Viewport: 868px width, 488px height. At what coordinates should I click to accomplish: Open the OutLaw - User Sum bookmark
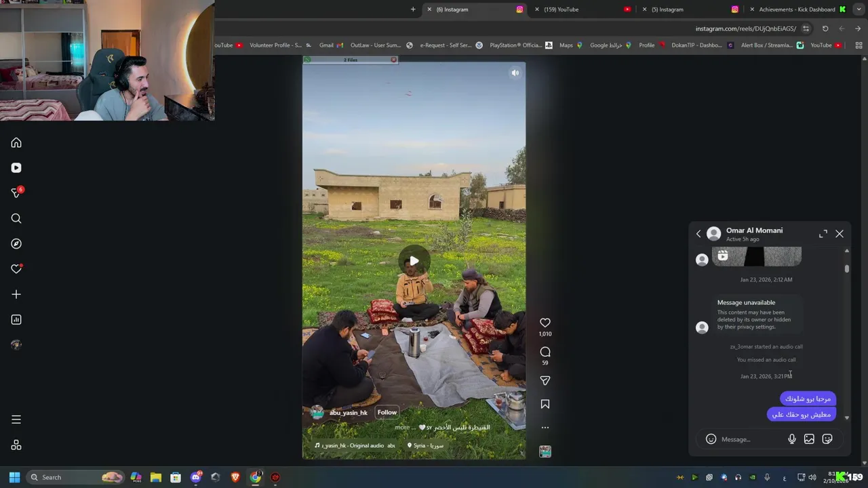click(x=382, y=45)
